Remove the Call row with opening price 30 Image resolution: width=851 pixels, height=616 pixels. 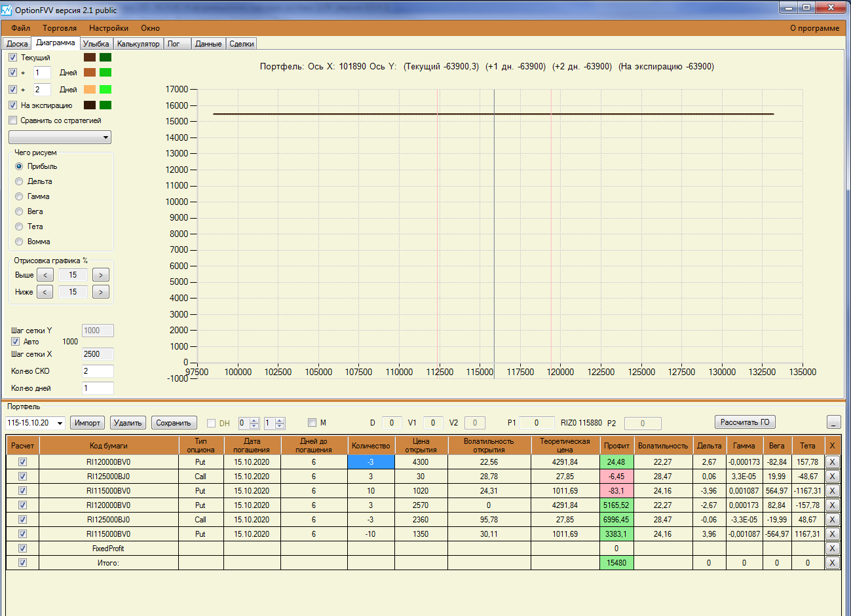pos(832,476)
